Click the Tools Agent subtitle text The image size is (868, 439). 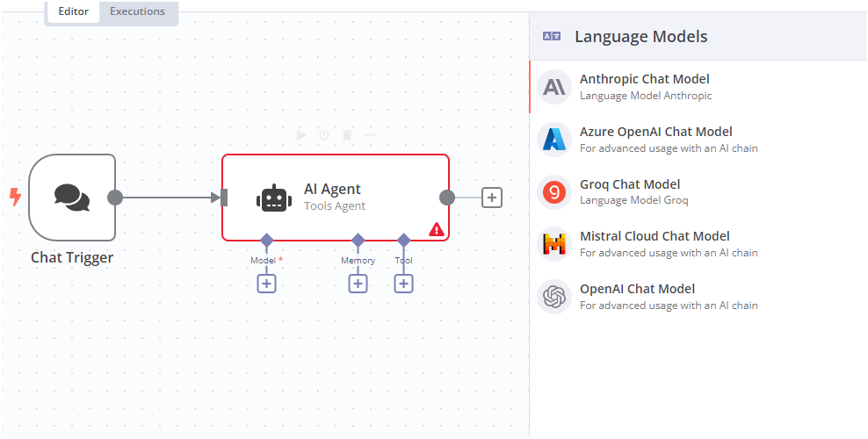pos(335,206)
